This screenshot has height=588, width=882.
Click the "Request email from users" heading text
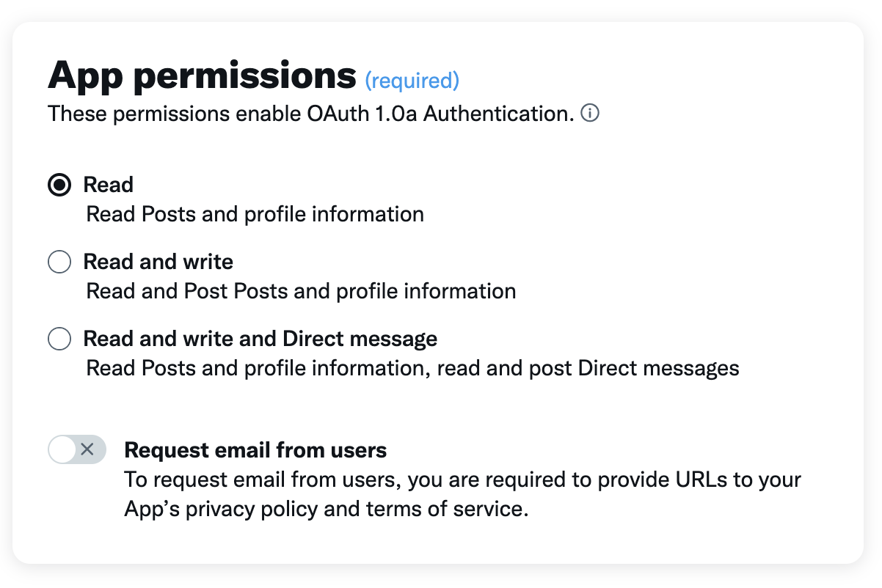coord(255,449)
